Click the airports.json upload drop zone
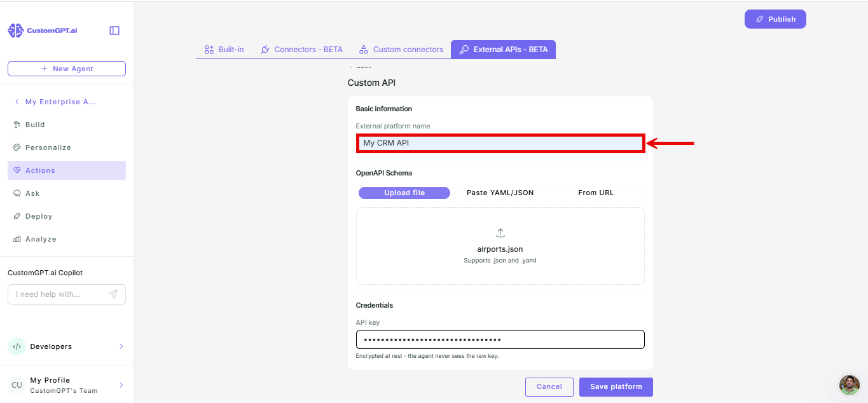This screenshot has height=403, width=868. pyautogui.click(x=500, y=246)
